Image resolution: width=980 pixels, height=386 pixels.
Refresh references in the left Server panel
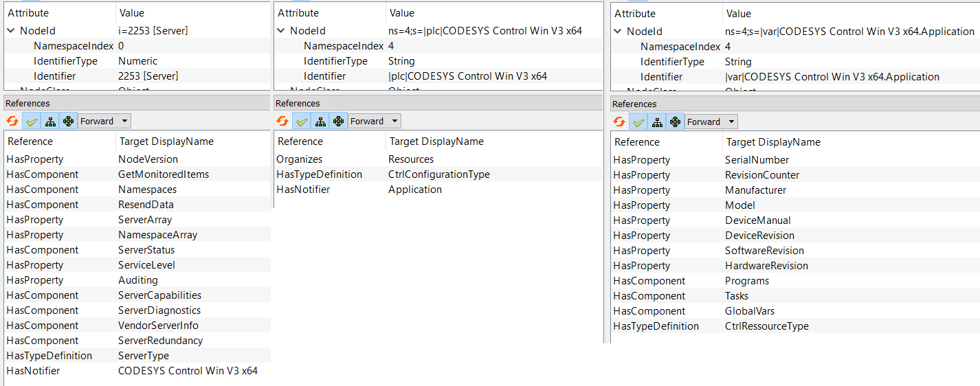[12, 121]
